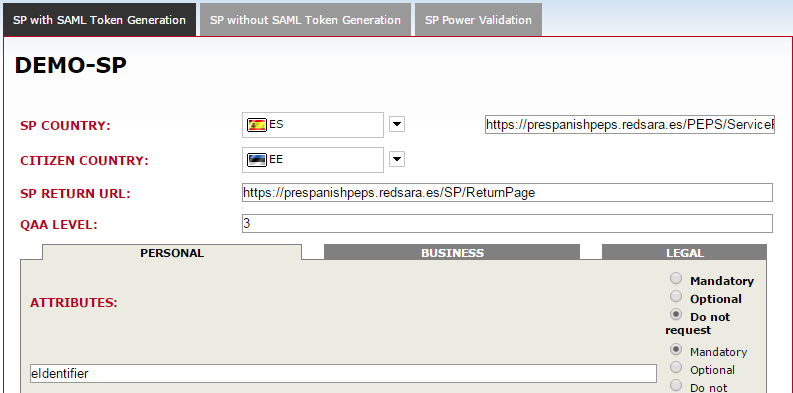Screen dimensions: 793x393
Task: Click the Spain flag icon
Action: [256, 124]
